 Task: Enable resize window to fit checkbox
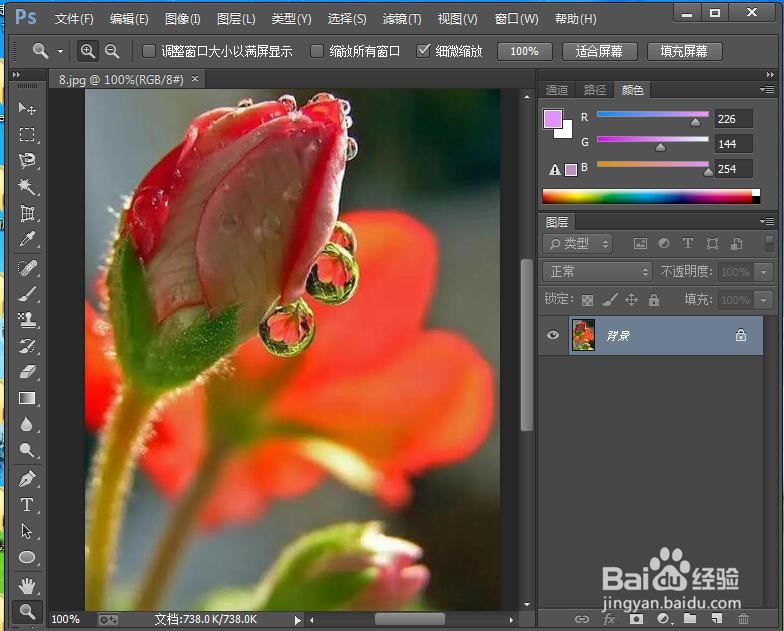pos(149,51)
